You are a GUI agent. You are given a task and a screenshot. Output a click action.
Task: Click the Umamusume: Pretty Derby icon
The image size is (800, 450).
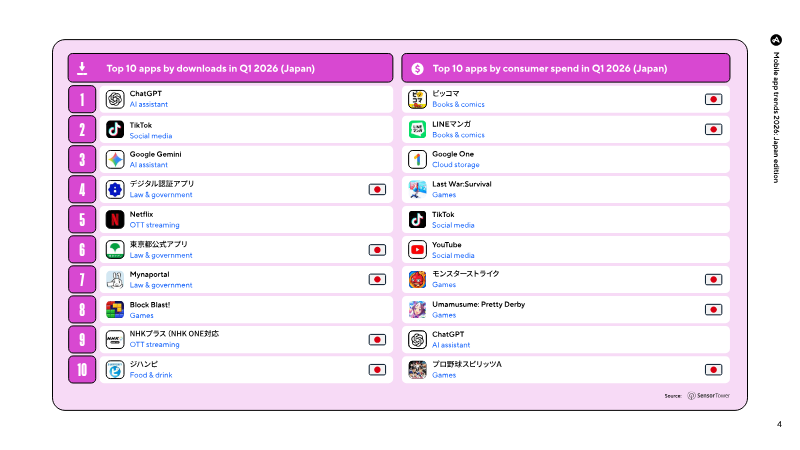(417, 310)
